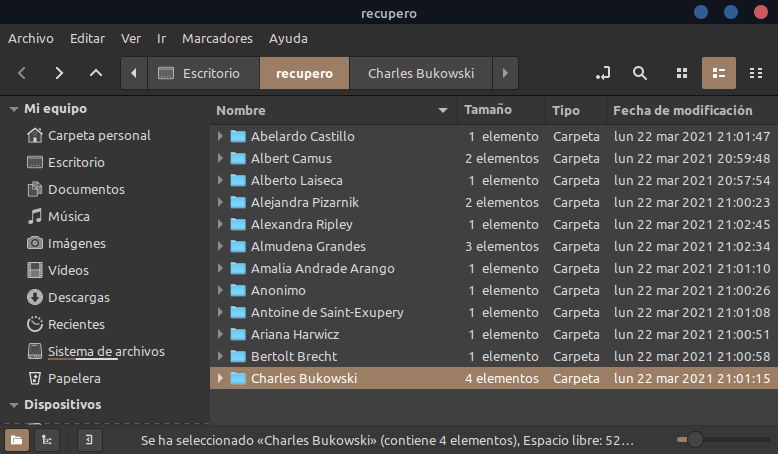
Task: Toggle the location entry path icon
Action: pos(602,73)
